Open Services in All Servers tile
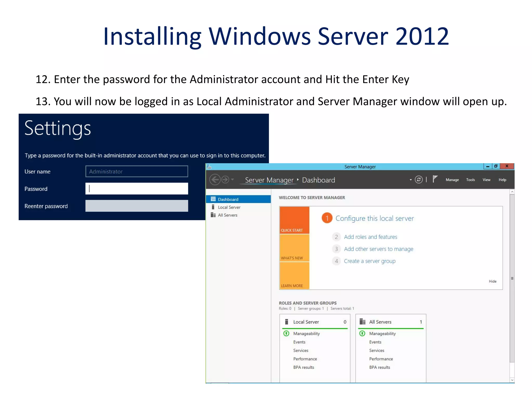Screen dimensions: 532x411 pyautogui.click(x=377, y=350)
